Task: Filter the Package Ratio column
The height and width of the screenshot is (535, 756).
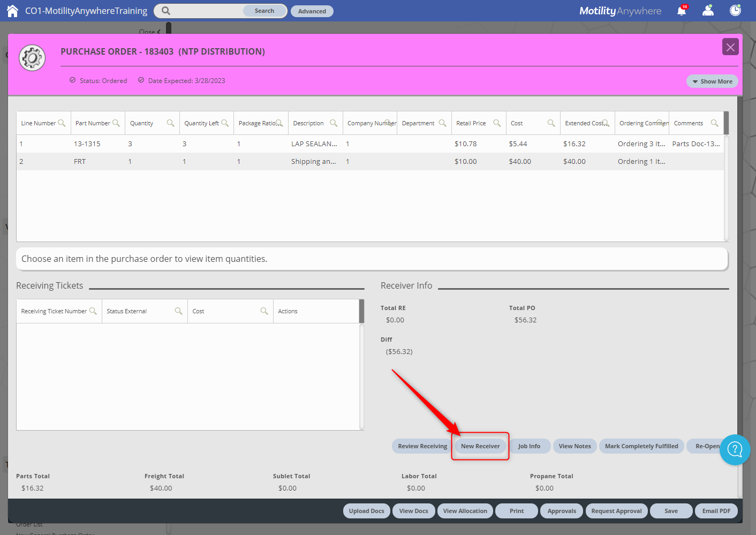Action: (279, 123)
